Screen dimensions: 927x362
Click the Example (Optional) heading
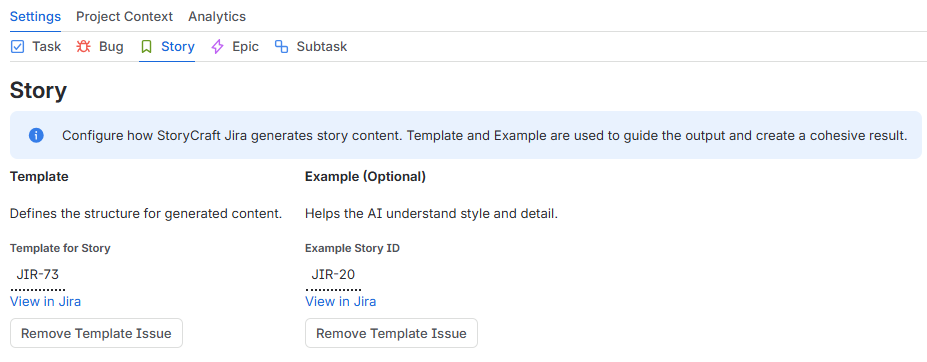(x=365, y=177)
